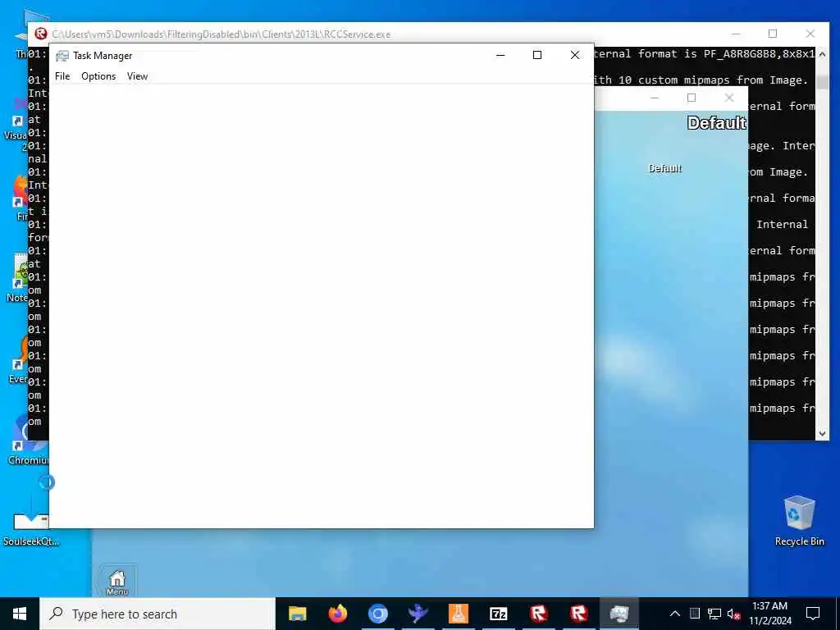840x630 pixels.
Task: Click the large Default label in game
Action: pyautogui.click(x=716, y=123)
